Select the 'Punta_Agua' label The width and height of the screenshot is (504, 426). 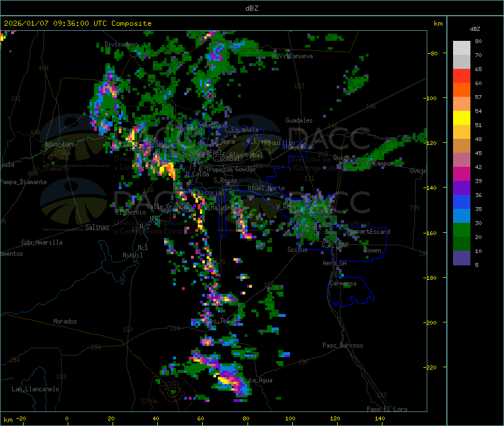click(x=256, y=380)
